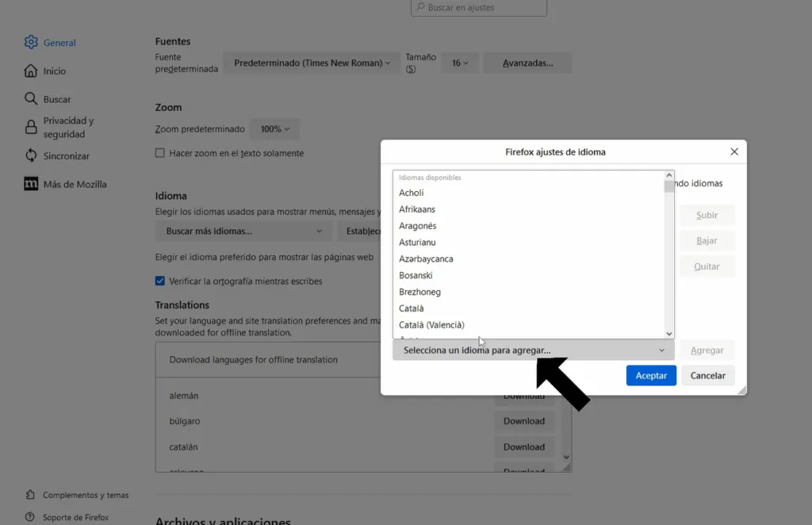Select Brezhoneg from available languages
812x525 pixels.
point(529,292)
